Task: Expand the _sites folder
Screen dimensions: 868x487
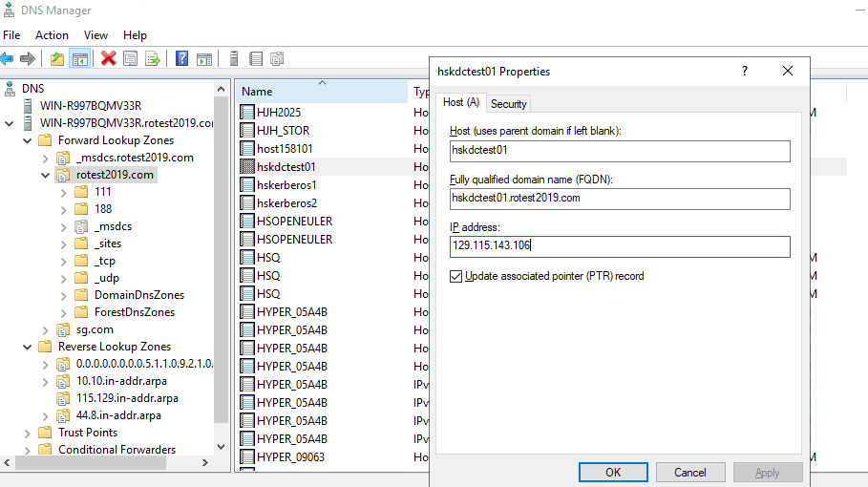Action: pyautogui.click(x=64, y=244)
